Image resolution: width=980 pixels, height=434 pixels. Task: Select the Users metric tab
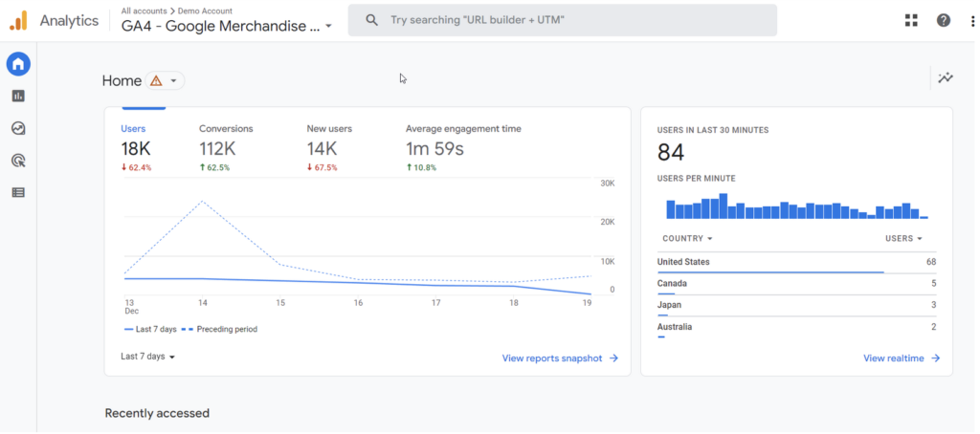[x=133, y=129]
